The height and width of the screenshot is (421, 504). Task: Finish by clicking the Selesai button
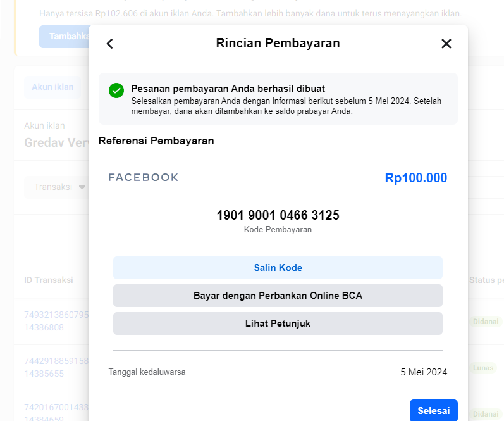point(434,410)
